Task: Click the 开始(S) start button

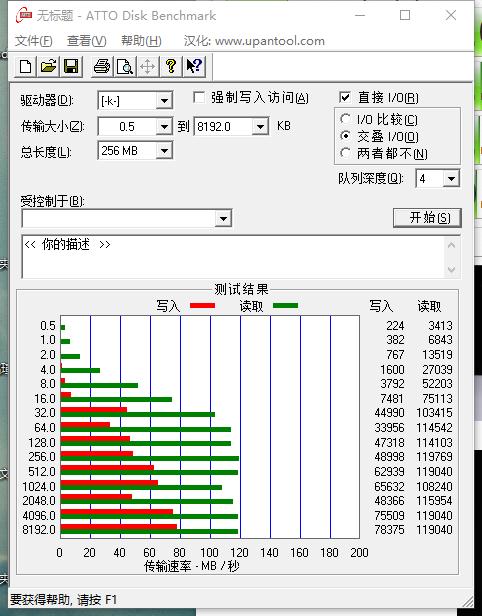Action: pos(427,218)
